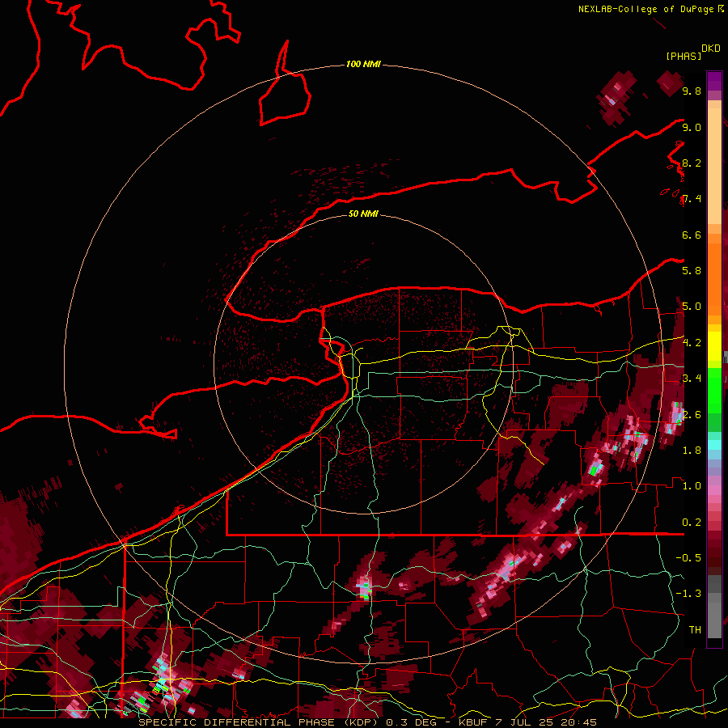This screenshot has width=728, height=728.
Task: Click the 1.8 scale value
Action: pyautogui.click(x=692, y=451)
